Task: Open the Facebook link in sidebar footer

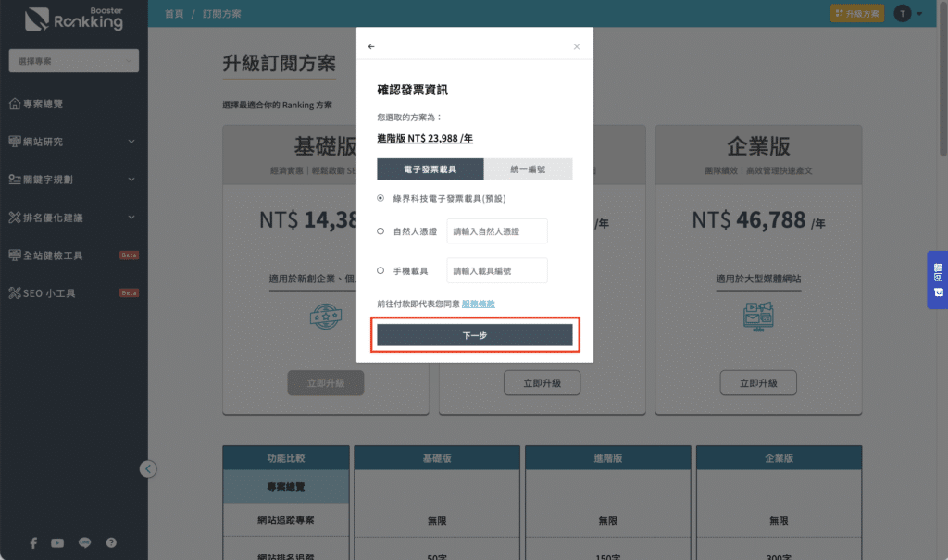Action: point(33,542)
